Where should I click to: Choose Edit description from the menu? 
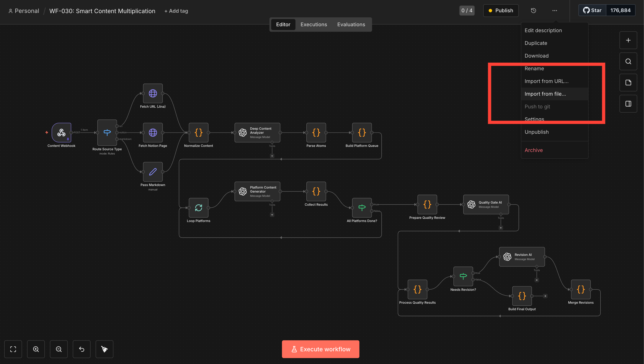pos(555,30)
